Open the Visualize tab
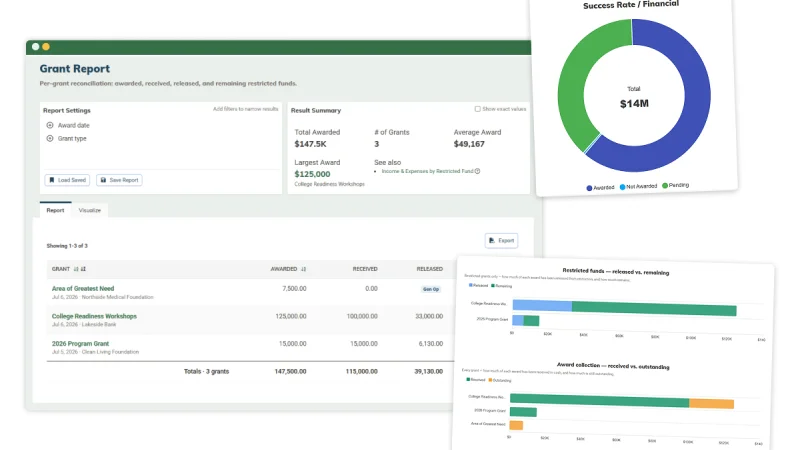This screenshot has height=450, width=800. (x=90, y=210)
